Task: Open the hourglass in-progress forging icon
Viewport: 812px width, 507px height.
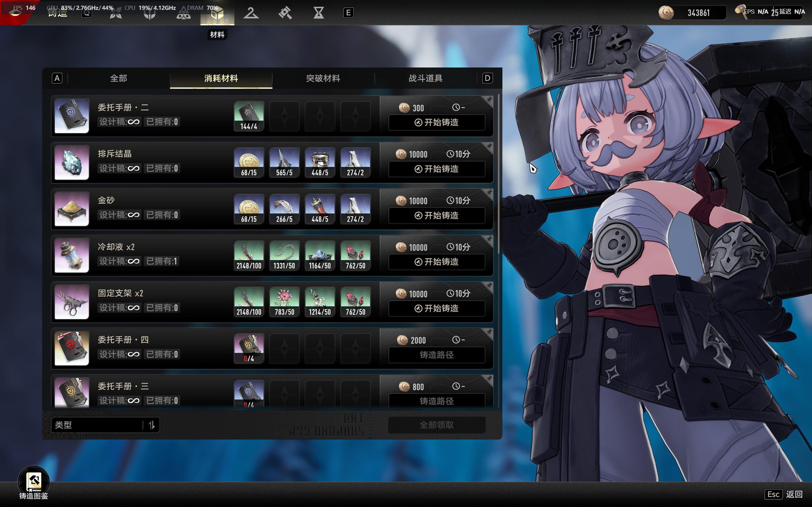Action: coord(318,13)
